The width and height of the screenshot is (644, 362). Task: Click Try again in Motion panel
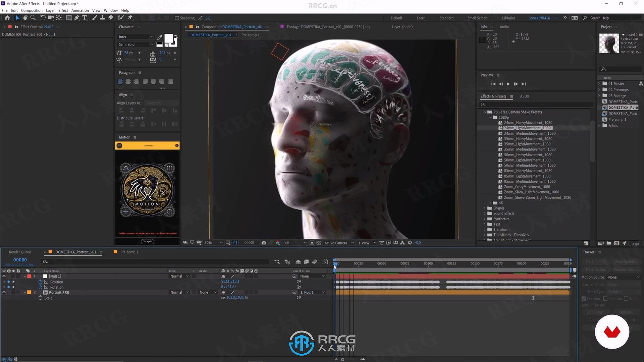(x=147, y=241)
